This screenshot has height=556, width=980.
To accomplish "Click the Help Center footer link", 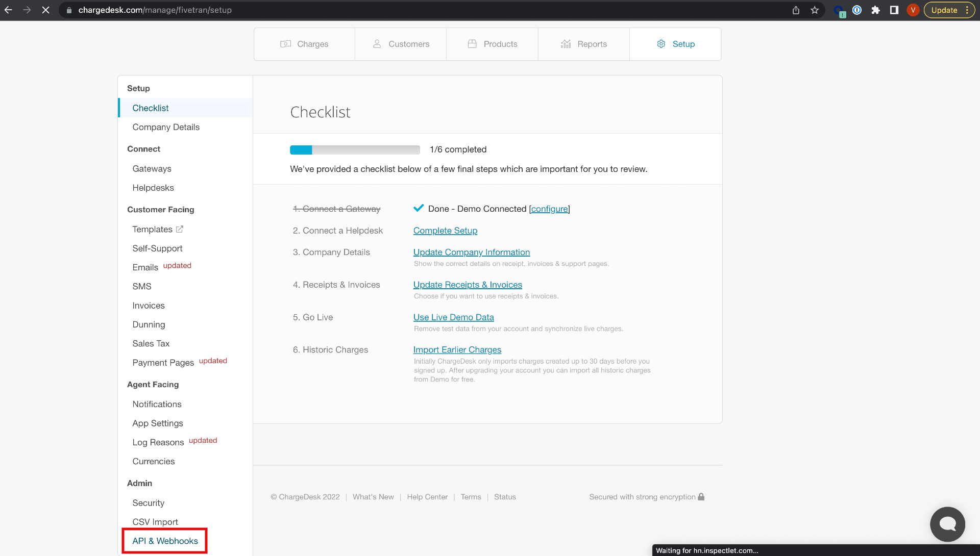I will (x=427, y=497).
